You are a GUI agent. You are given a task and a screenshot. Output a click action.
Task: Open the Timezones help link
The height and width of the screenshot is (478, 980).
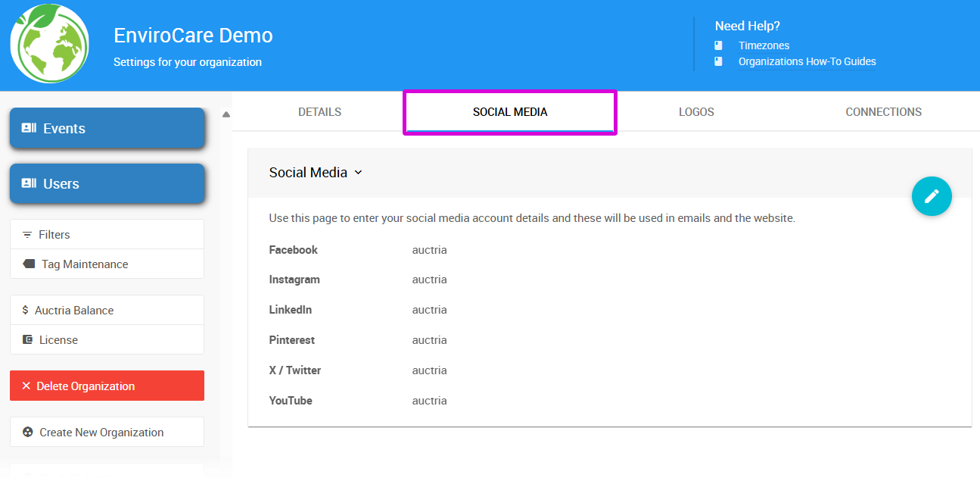[764, 45]
